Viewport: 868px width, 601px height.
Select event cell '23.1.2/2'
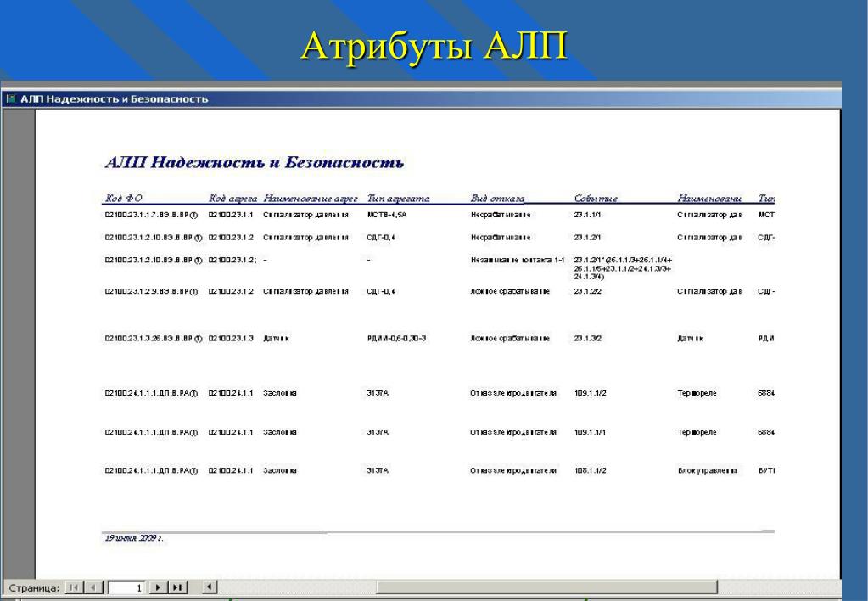tap(587, 291)
